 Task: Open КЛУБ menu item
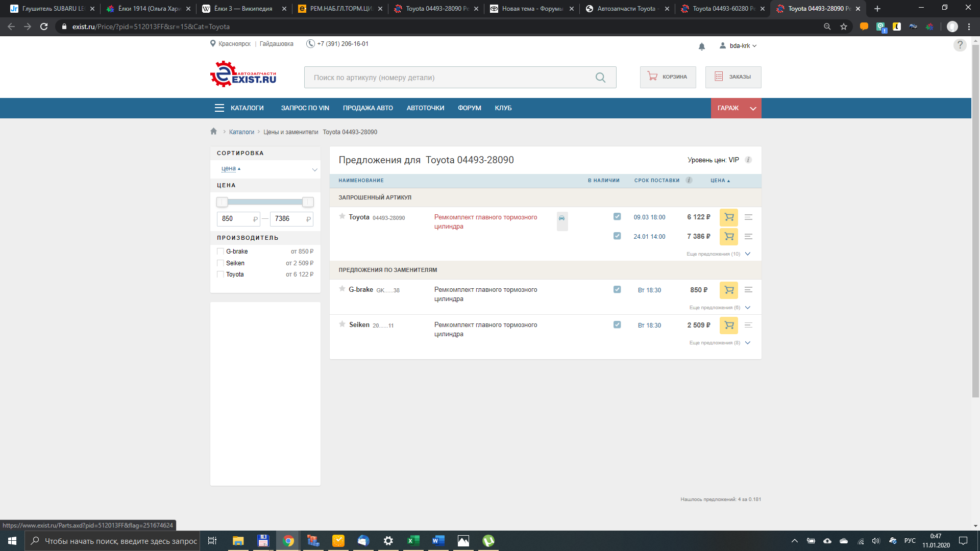click(503, 108)
